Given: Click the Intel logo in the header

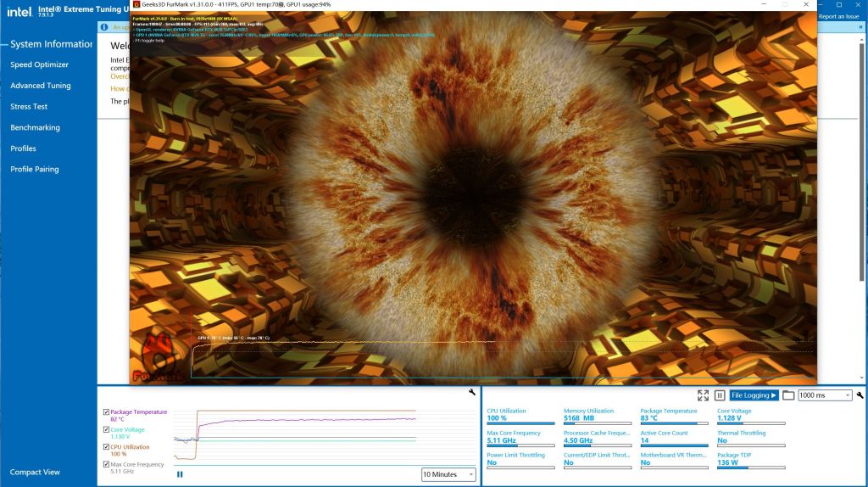Looking at the screenshot, I should (x=19, y=10).
